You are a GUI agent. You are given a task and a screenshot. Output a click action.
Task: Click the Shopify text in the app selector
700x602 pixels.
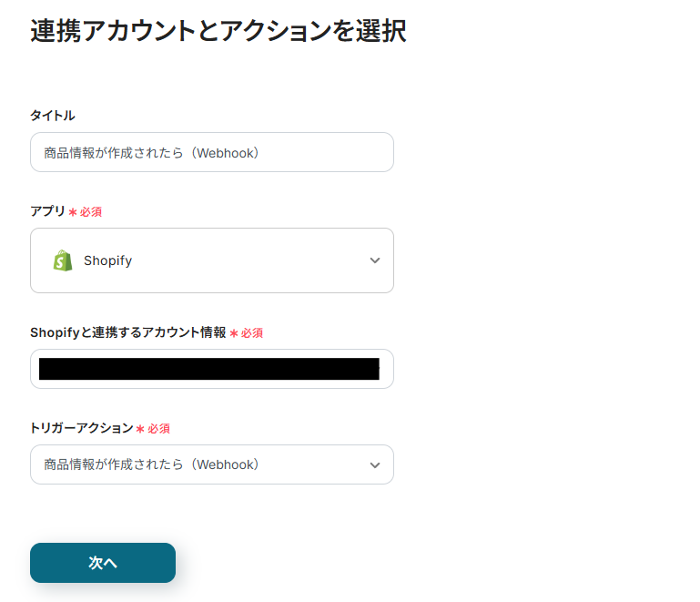107,260
